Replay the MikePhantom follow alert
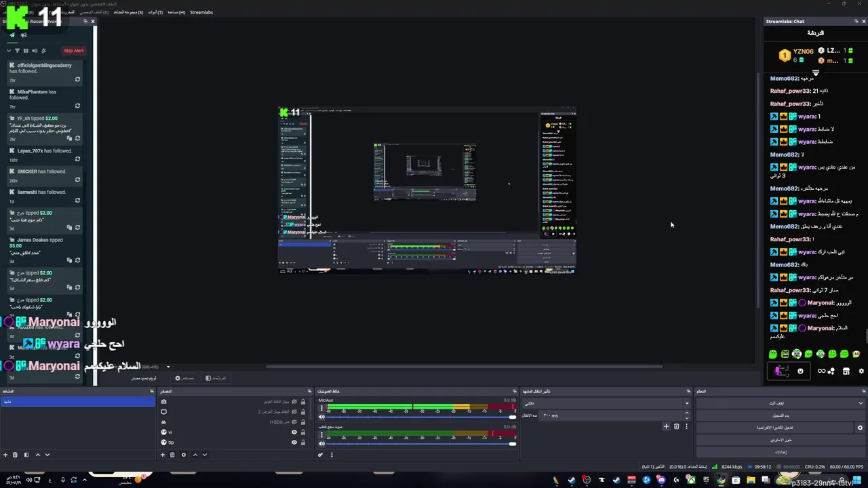The width and height of the screenshot is (868, 488). [x=77, y=106]
